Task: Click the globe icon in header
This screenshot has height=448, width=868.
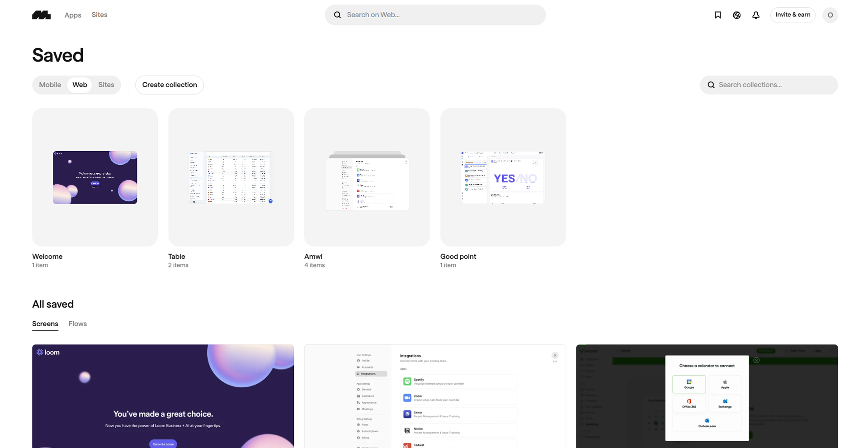Action: pos(736,15)
